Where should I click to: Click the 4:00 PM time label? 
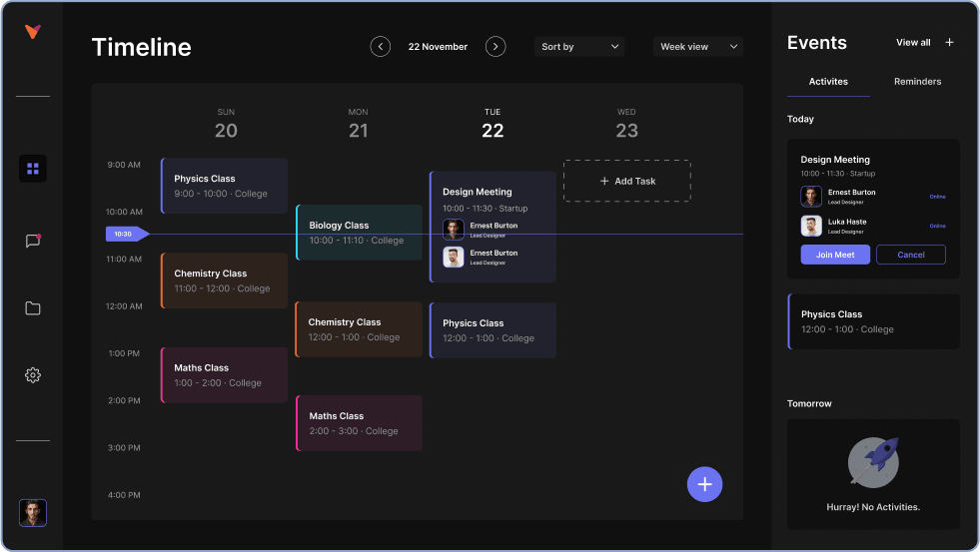(124, 495)
